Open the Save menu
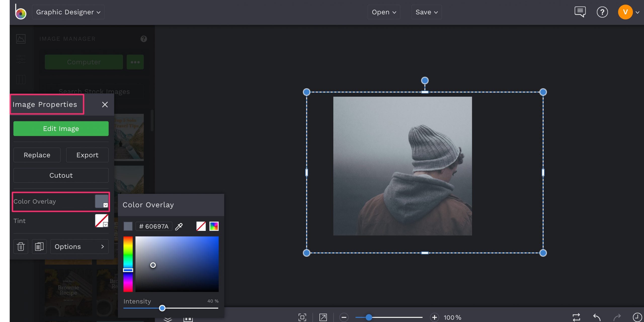This screenshot has width=644, height=322. click(426, 12)
